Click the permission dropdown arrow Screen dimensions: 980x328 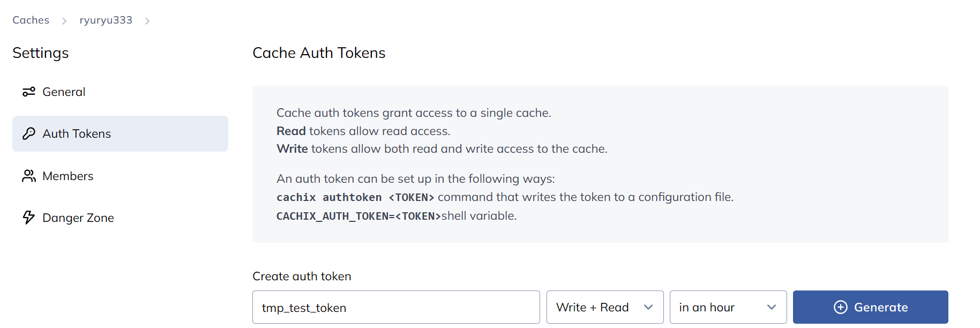click(648, 307)
